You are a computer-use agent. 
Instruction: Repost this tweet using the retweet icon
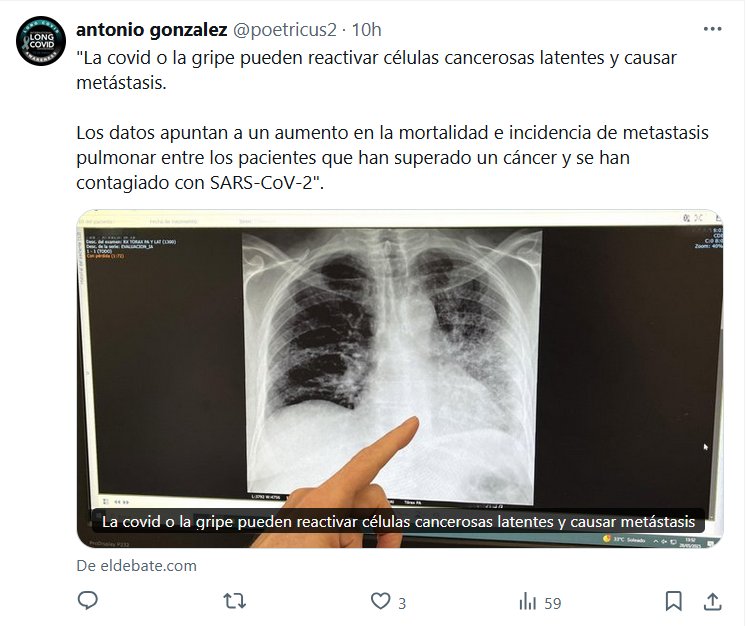tap(235, 602)
